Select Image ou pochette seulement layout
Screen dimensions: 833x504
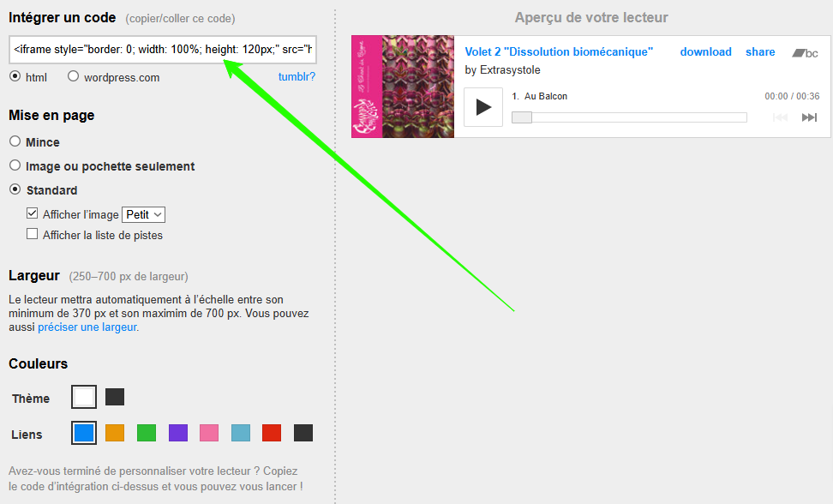point(15,166)
